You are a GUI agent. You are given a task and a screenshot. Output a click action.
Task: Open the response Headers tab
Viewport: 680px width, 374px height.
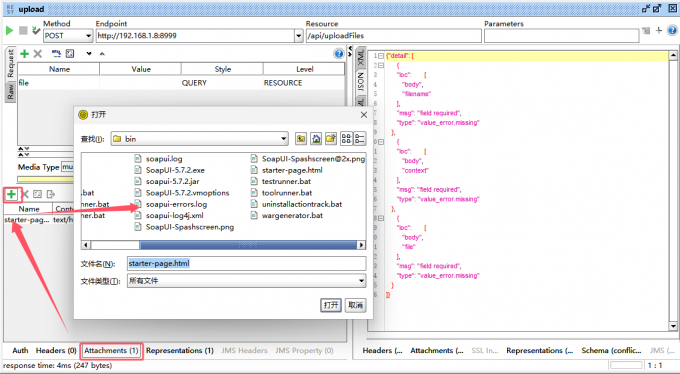tap(382, 350)
